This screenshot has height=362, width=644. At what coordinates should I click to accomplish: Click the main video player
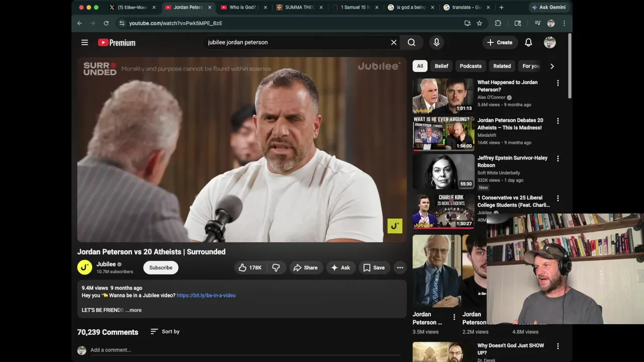242,150
